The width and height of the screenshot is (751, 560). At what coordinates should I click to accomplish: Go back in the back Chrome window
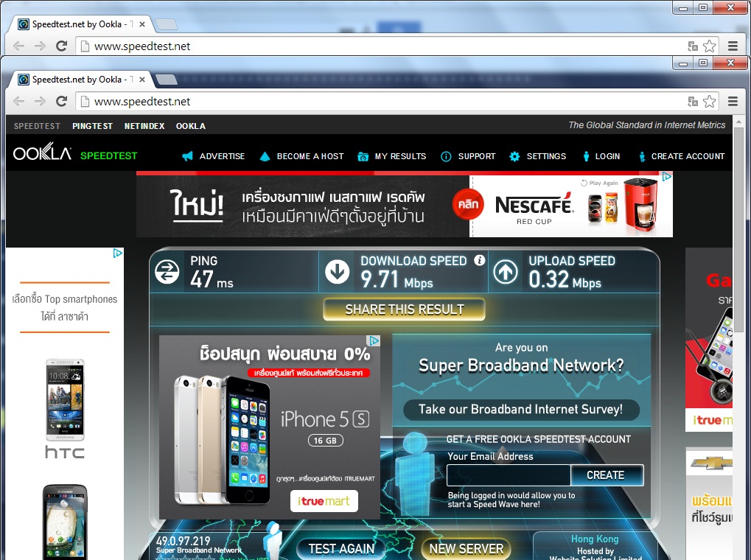pyautogui.click(x=18, y=46)
